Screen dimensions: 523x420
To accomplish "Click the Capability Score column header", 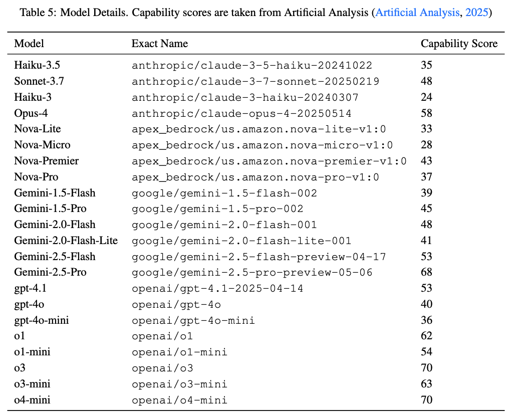I will pyautogui.click(x=459, y=44).
